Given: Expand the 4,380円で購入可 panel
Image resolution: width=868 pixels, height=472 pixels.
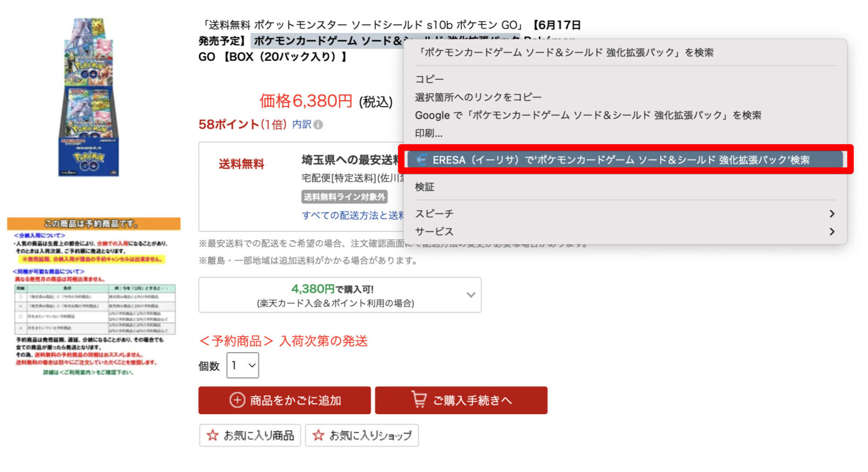Looking at the screenshot, I should [x=340, y=295].
